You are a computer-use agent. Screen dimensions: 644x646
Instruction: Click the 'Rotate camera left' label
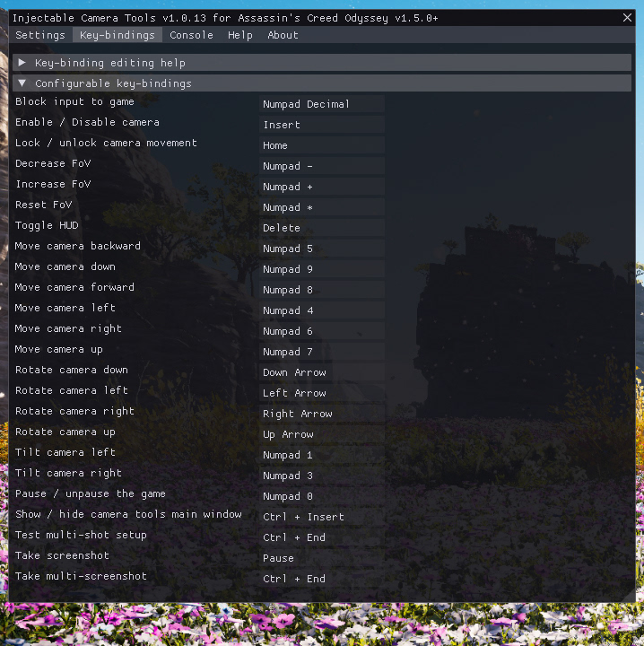point(72,390)
